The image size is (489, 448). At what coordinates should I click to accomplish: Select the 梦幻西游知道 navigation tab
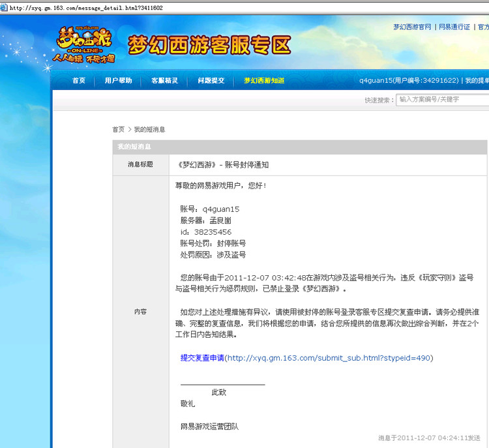click(264, 81)
